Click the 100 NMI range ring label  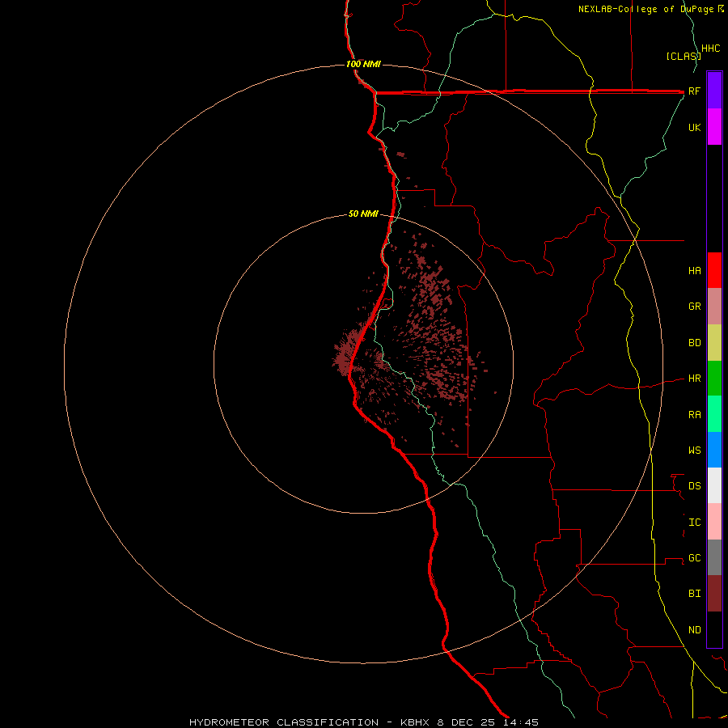coord(363,64)
